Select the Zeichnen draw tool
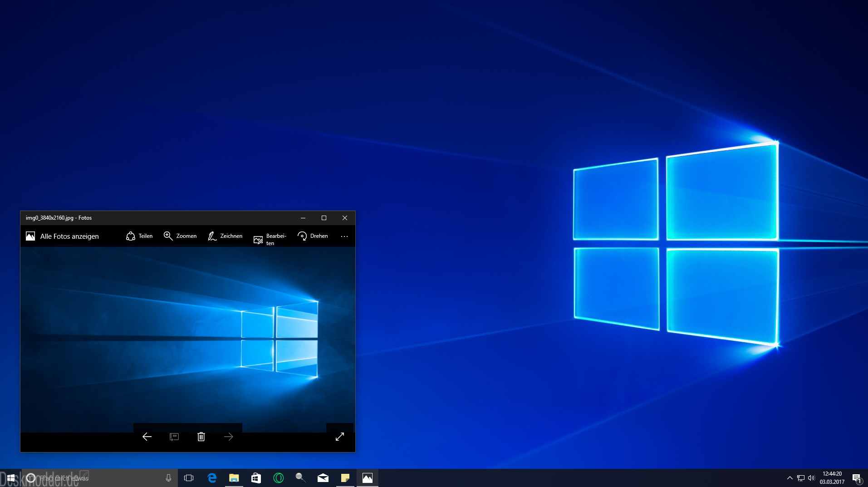The width and height of the screenshot is (868, 487). point(225,236)
